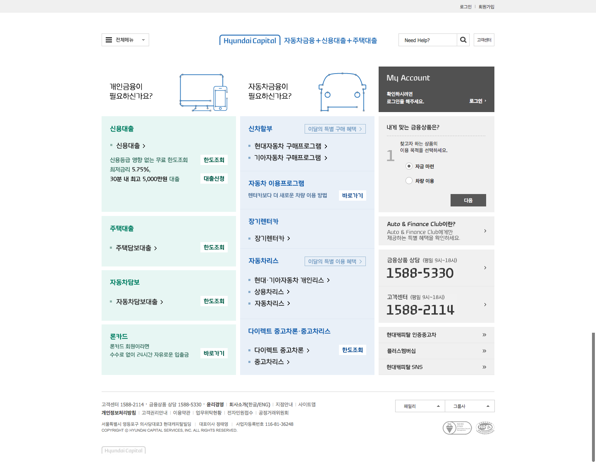Click the monitor and phone illustration
596x463 pixels.
(x=203, y=92)
